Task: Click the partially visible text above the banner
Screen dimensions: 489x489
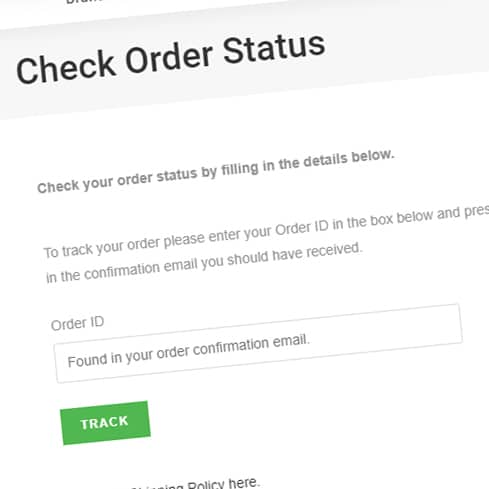Action: (84, 1)
